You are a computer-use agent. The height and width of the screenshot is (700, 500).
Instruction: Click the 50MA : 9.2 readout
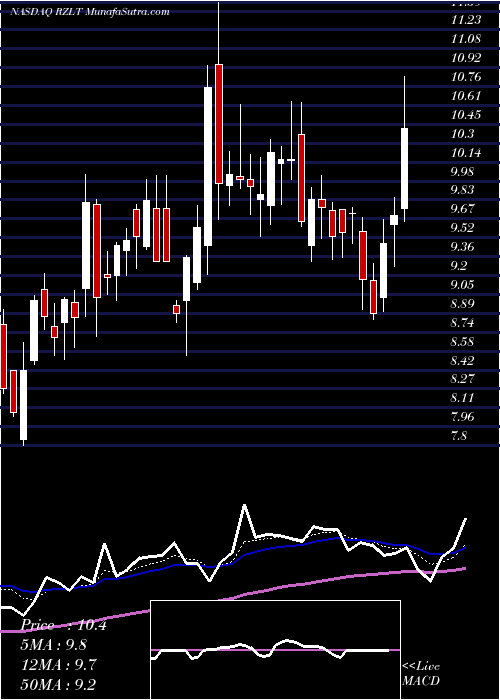tap(57, 684)
